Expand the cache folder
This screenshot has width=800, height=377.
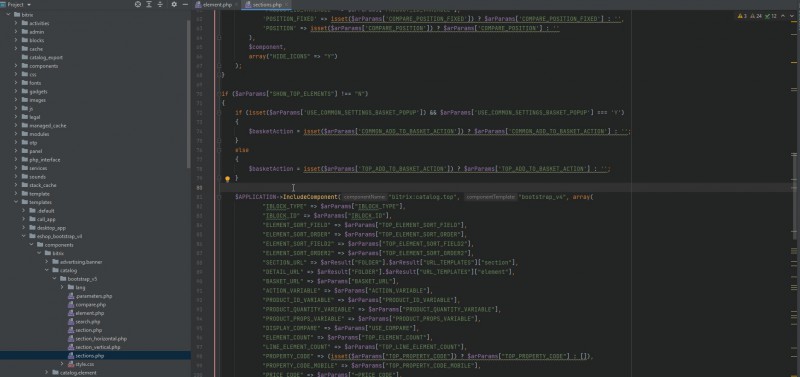16,49
